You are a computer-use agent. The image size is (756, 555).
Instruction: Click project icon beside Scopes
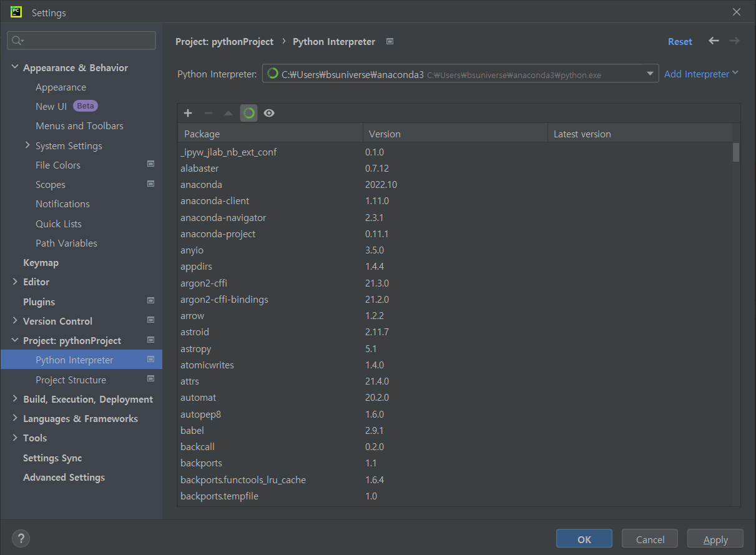(150, 184)
